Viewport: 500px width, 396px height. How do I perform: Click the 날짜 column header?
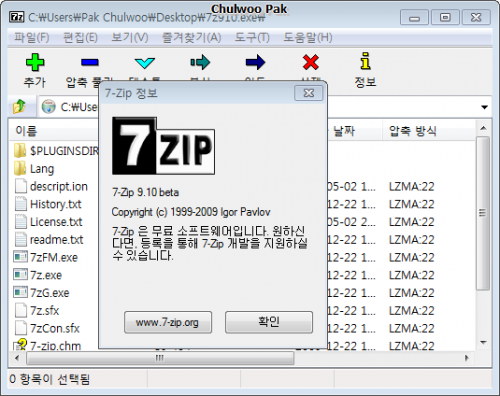pos(344,131)
